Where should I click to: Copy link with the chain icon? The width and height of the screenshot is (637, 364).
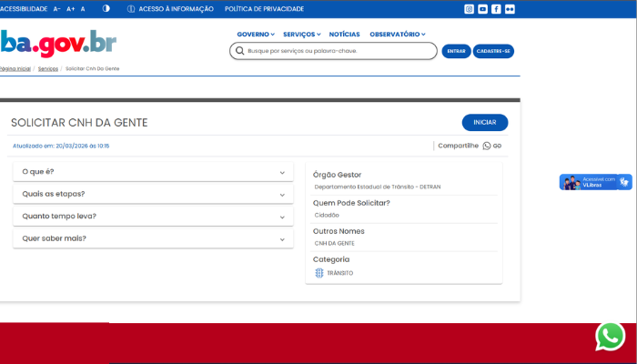pos(497,146)
